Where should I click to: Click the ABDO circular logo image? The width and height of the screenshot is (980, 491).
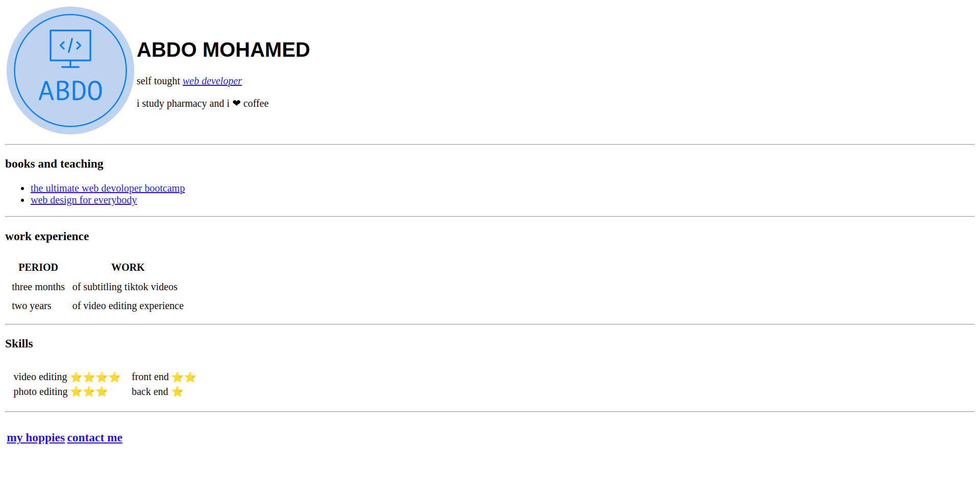(70, 71)
